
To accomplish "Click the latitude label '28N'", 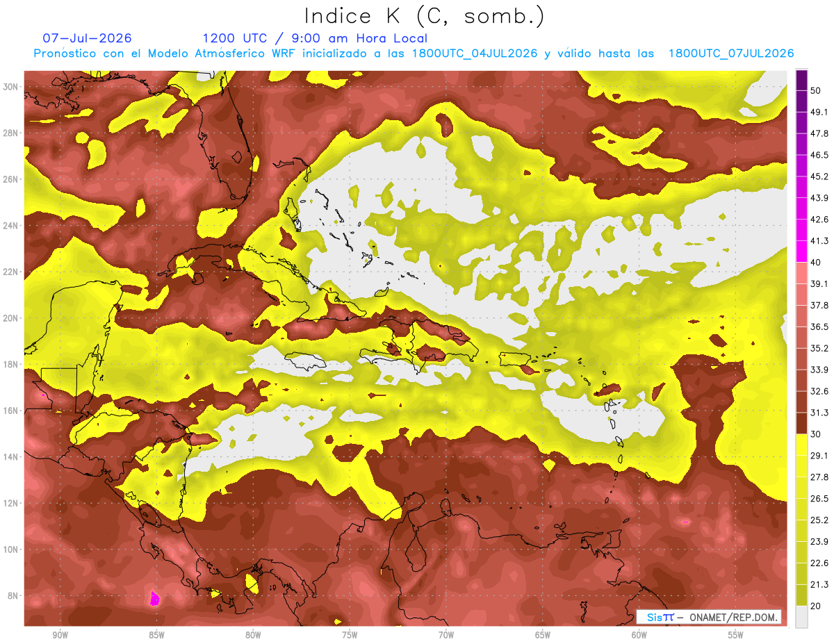I will click(x=12, y=133).
